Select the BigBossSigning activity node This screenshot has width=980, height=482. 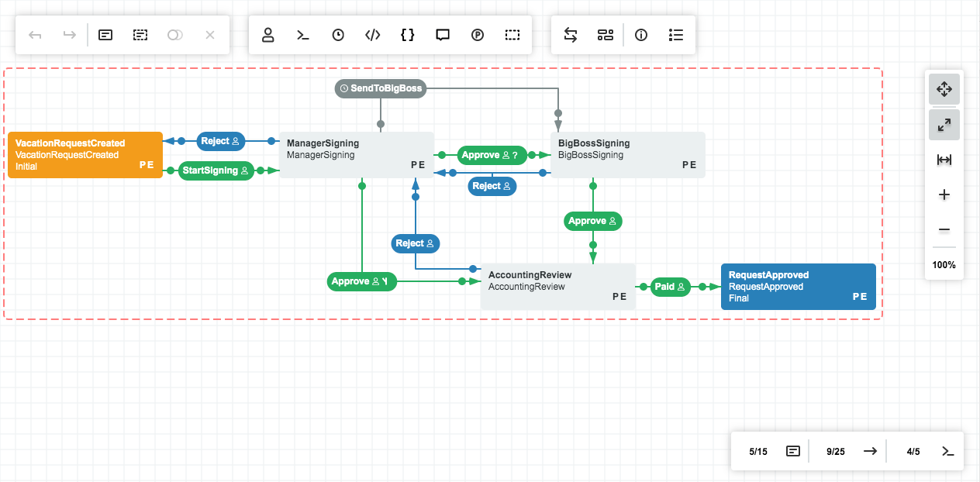tap(628, 155)
